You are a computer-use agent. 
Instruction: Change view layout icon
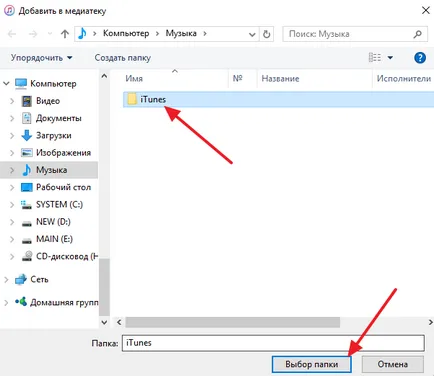pos(375,58)
